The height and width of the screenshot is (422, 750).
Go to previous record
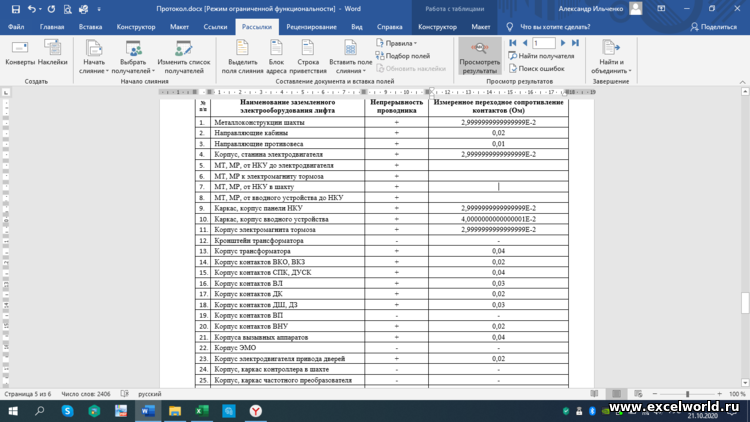tap(525, 43)
